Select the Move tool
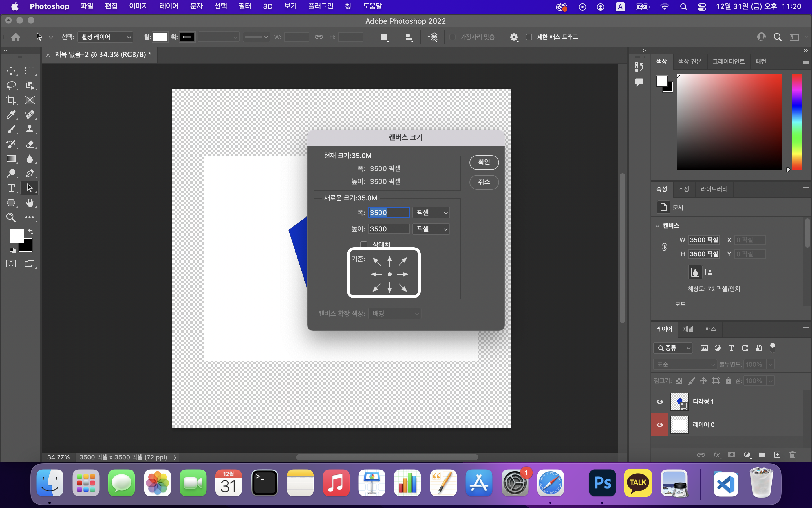Image resolution: width=812 pixels, height=508 pixels. coord(11,71)
